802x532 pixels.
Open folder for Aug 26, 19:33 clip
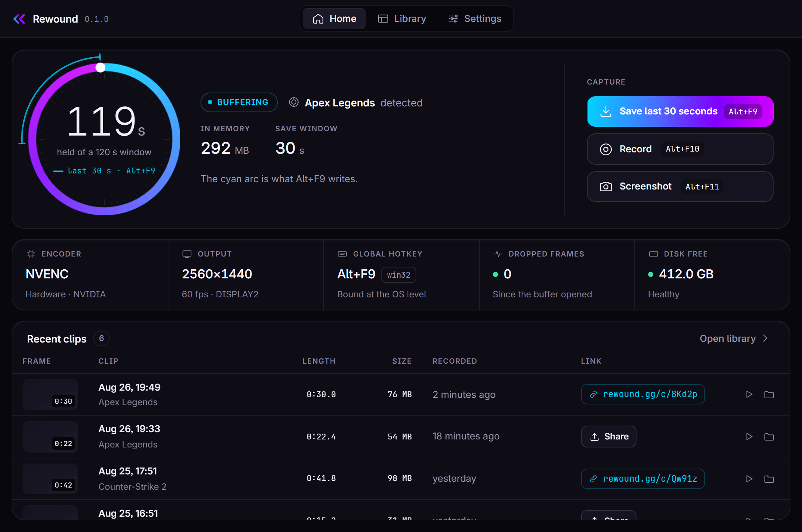tap(769, 437)
